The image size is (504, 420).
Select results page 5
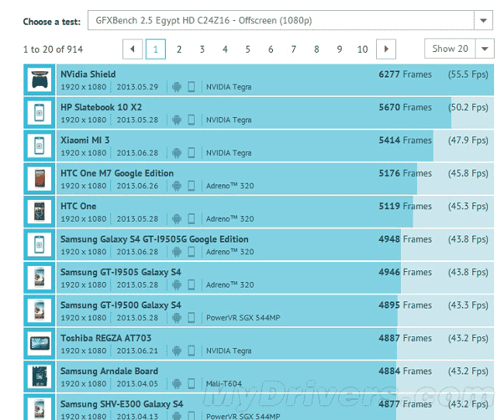248,49
